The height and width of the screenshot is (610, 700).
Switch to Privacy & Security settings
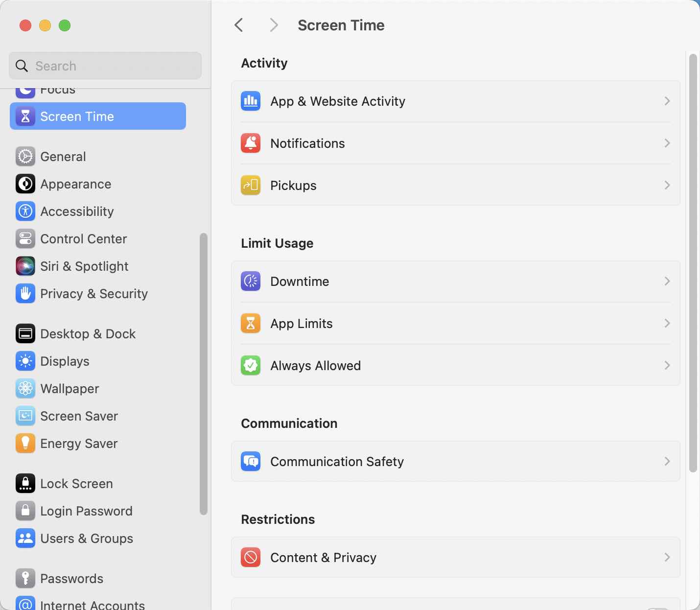(x=94, y=294)
